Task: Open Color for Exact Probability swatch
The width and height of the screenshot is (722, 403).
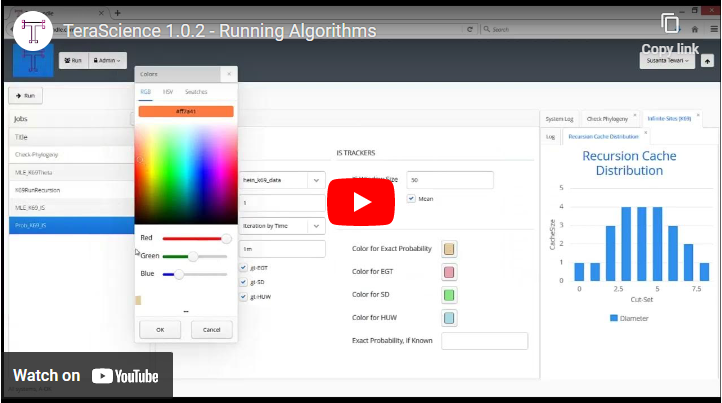Action: (x=449, y=249)
